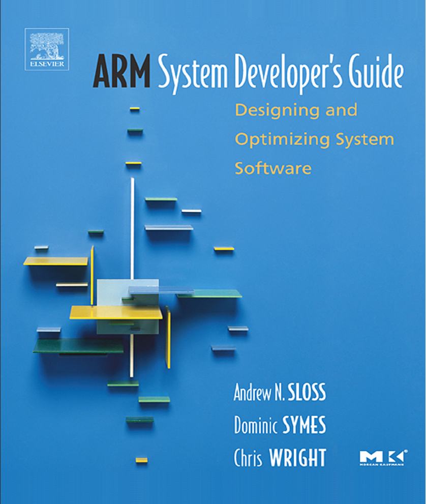Click the "Designing and" subtitle line
Screen dimensions: 426x504
coord(296,110)
